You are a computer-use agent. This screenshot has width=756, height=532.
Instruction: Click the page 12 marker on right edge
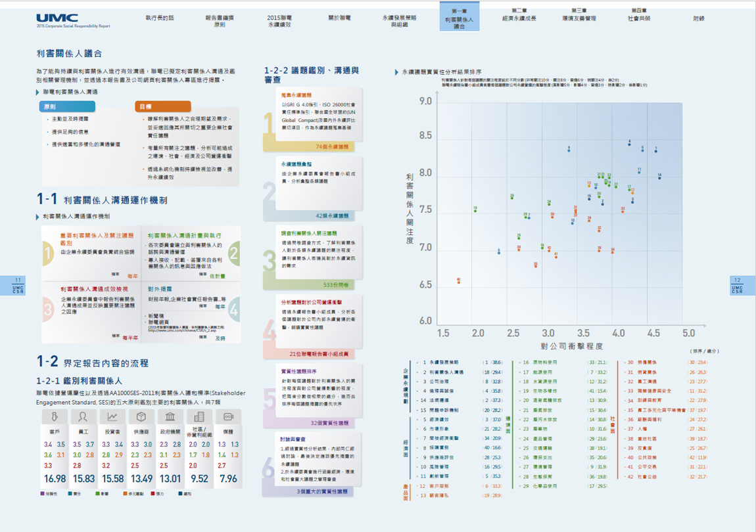[737, 284]
